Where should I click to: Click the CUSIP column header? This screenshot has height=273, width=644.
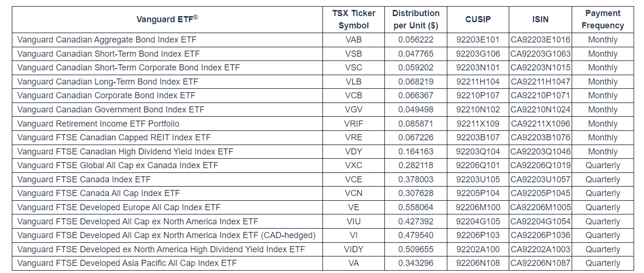pyautogui.click(x=478, y=19)
